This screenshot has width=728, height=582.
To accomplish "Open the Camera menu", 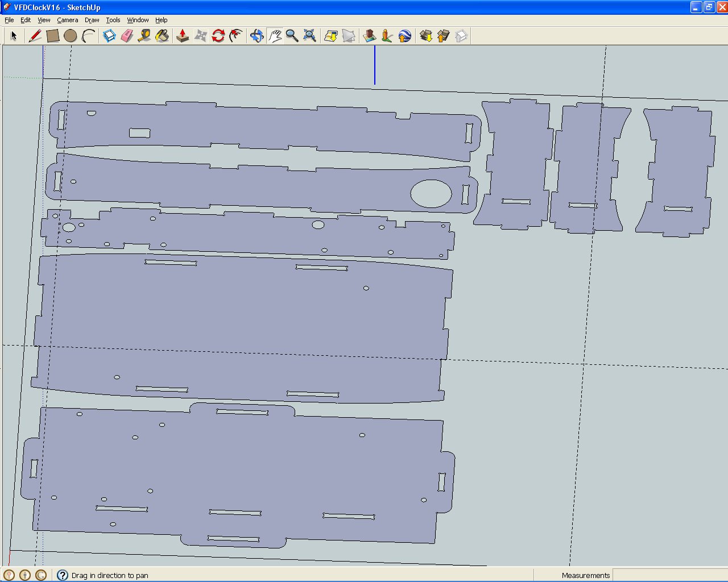I will pyautogui.click(x=68, y=20).
